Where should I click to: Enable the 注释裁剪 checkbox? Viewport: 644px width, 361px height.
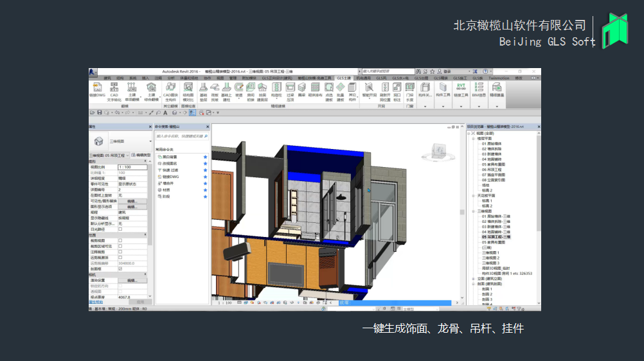point(120,252)
